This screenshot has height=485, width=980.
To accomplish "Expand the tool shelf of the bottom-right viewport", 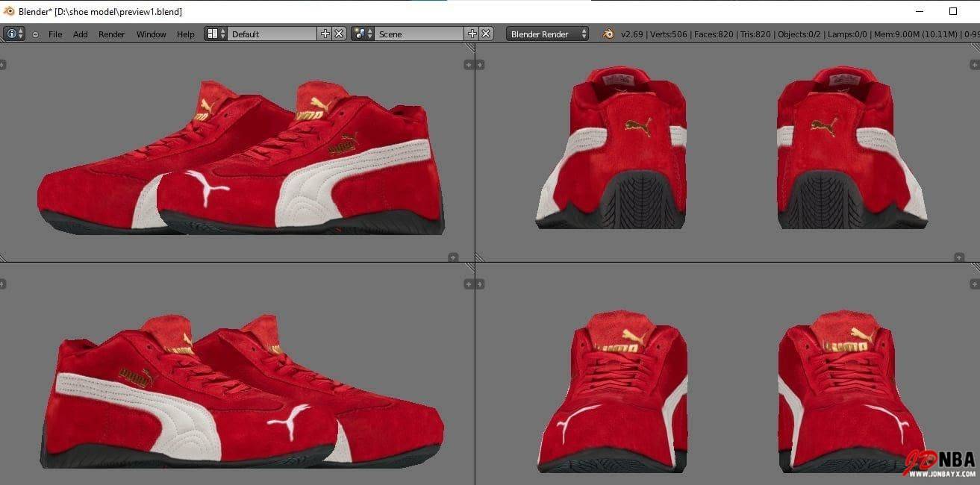I will [479, 284].
